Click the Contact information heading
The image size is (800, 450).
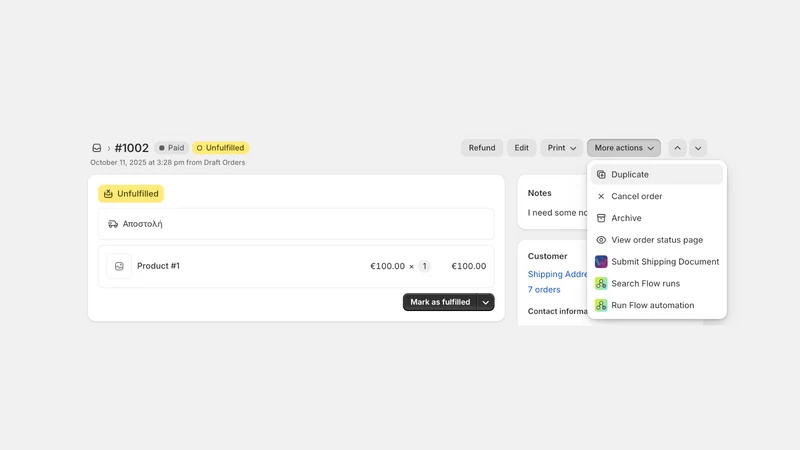pyautogui.click(x=557, y=311)
